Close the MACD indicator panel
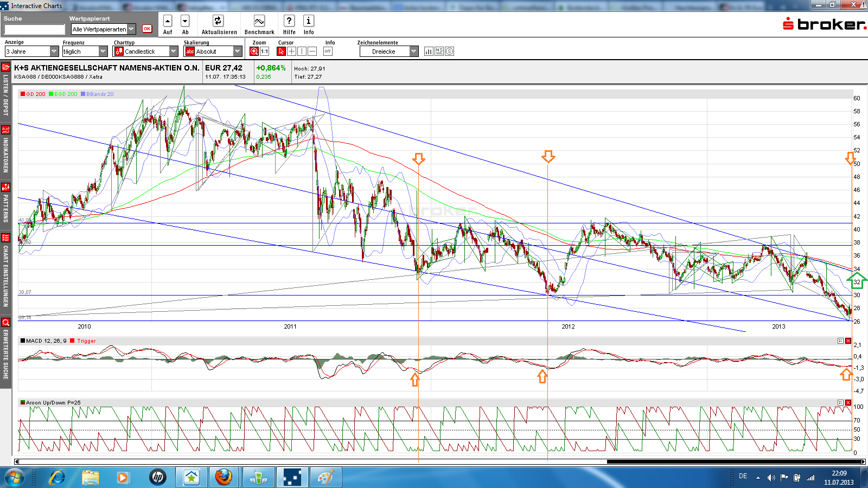This screenshot has height=488, width=868. tap(848, 341)
